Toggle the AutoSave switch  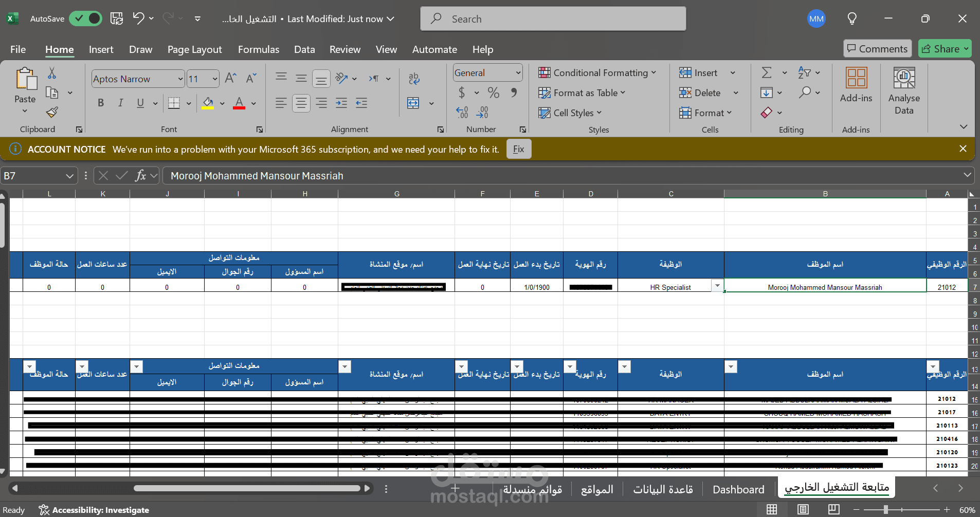(85, 19)
